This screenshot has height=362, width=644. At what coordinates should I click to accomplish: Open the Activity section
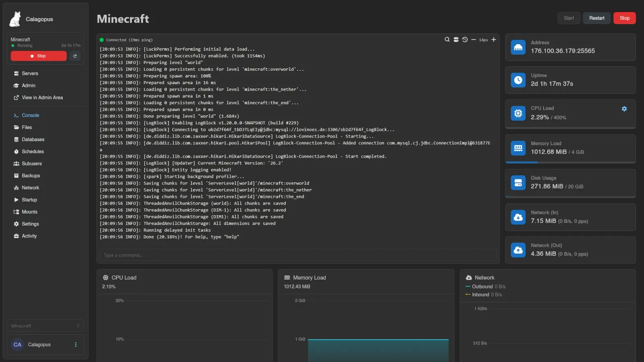(x=45, y=236)
